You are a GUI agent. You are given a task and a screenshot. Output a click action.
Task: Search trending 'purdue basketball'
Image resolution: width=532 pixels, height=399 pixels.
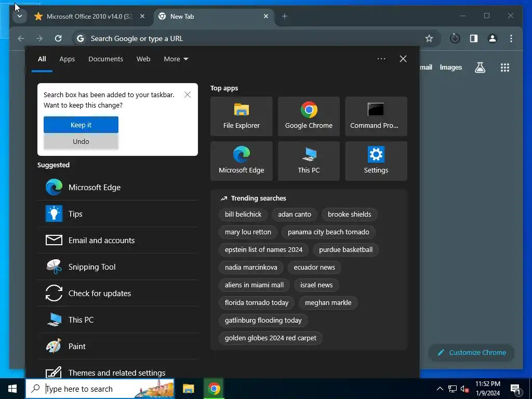[345, 250]
